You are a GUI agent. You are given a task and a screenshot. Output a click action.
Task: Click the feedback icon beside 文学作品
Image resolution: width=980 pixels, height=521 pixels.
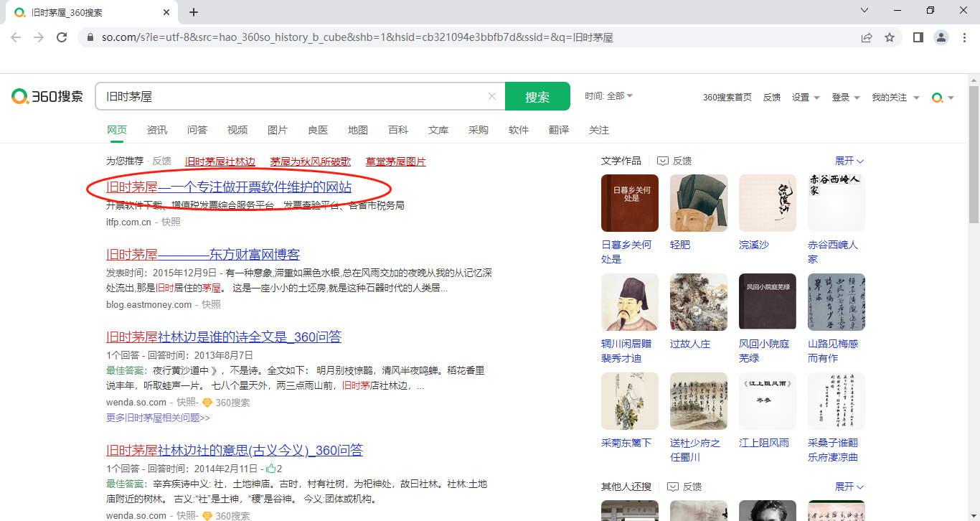pyautogui.click(x=663, y=161)
